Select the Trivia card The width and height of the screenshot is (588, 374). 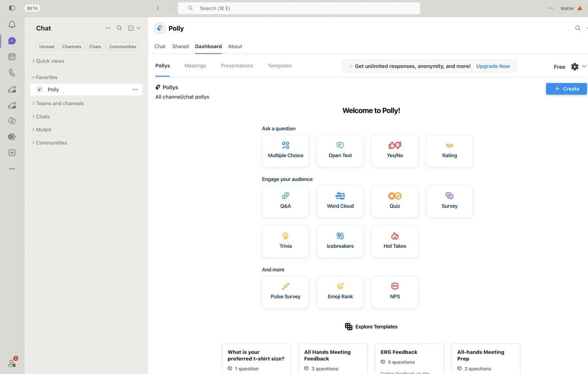coord(286,242)
